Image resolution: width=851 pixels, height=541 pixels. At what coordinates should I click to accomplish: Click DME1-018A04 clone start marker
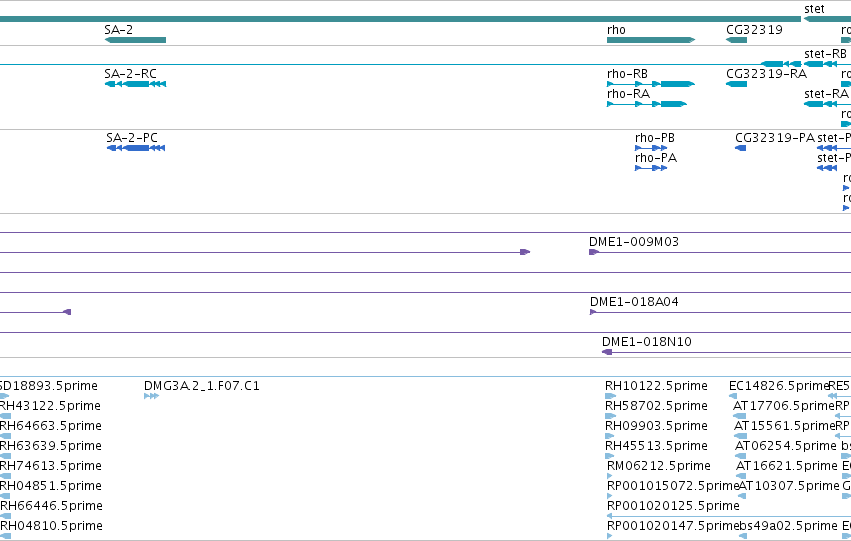coord(593,312)
